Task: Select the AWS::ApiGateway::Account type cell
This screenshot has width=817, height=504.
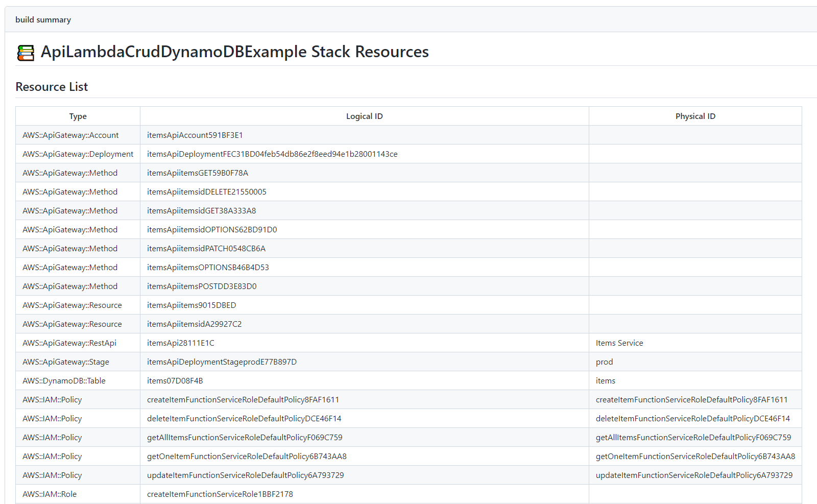Action: 78,135
